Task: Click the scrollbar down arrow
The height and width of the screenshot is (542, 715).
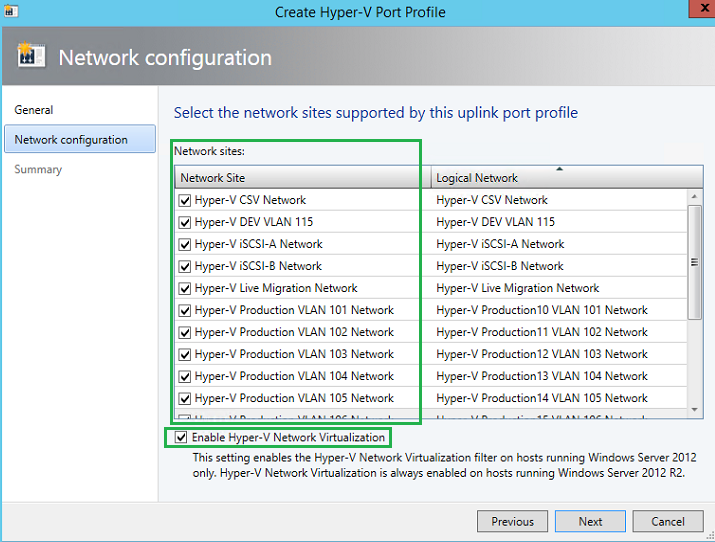Action: point(694,410)
